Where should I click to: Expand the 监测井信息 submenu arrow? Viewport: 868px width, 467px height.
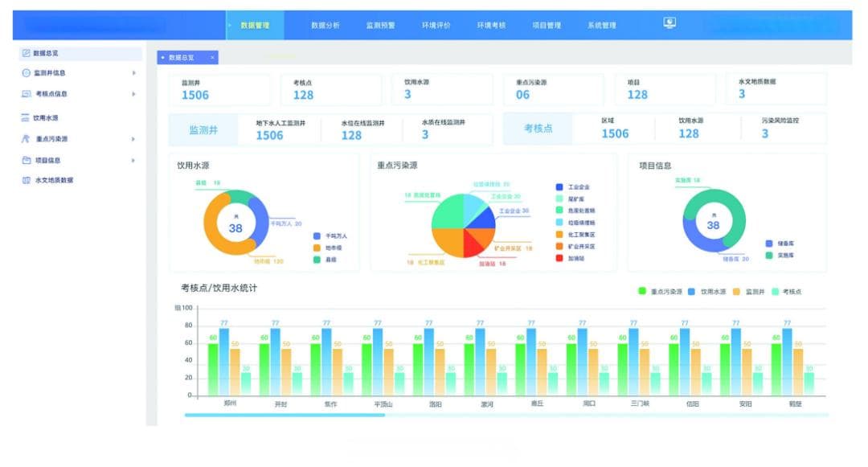pyautogui.click(x=134, y=73)
